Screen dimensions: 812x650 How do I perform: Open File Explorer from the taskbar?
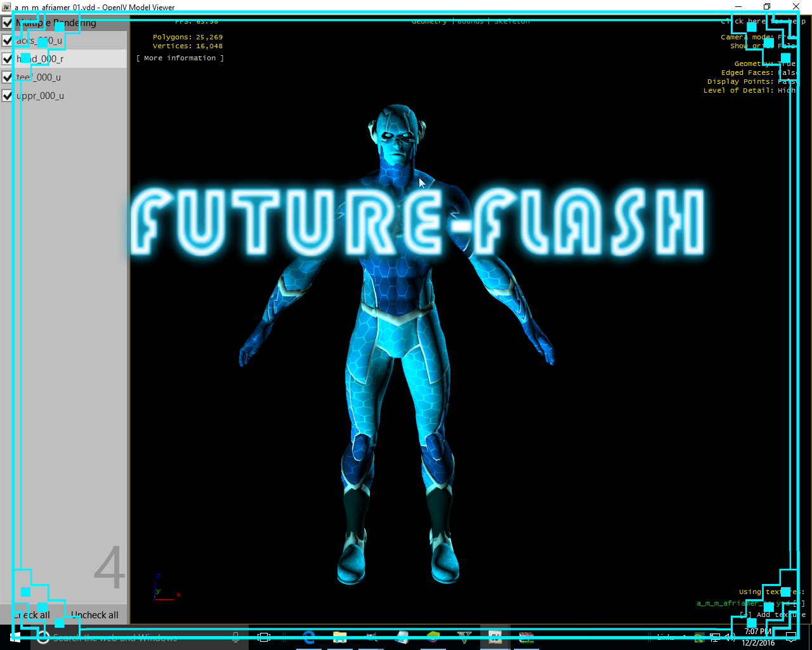(340, 637)
